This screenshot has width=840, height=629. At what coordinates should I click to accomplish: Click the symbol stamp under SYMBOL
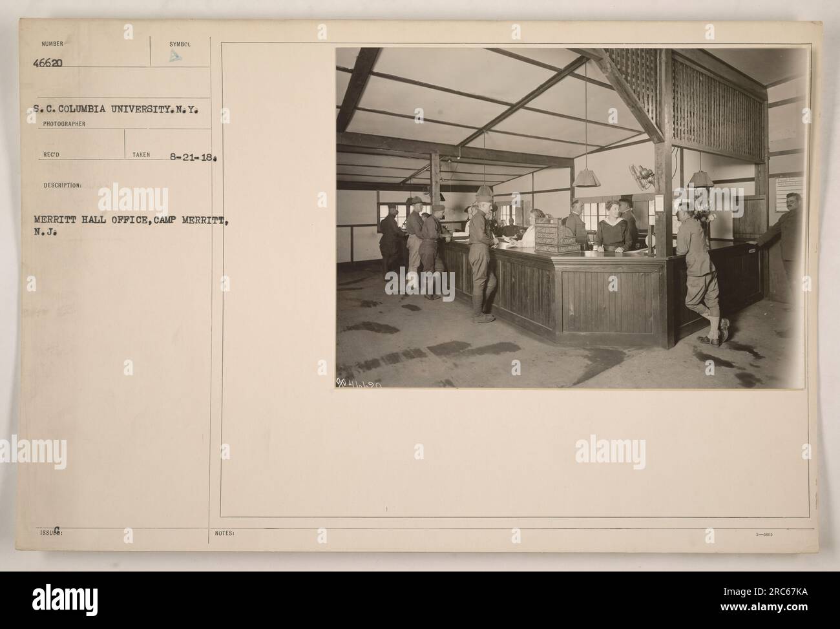176,57
